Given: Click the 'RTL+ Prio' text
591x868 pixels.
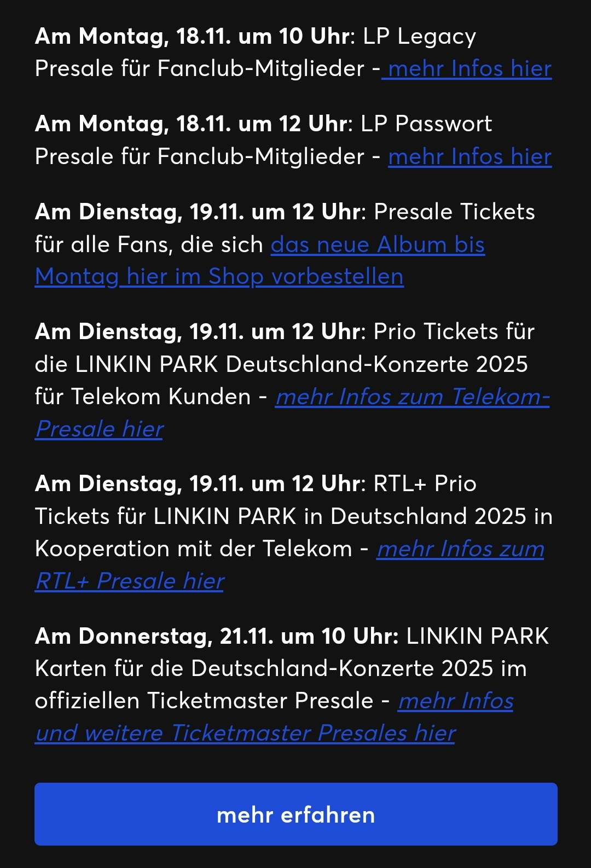Looking at the screenshot, I should [x=425, y=484].
